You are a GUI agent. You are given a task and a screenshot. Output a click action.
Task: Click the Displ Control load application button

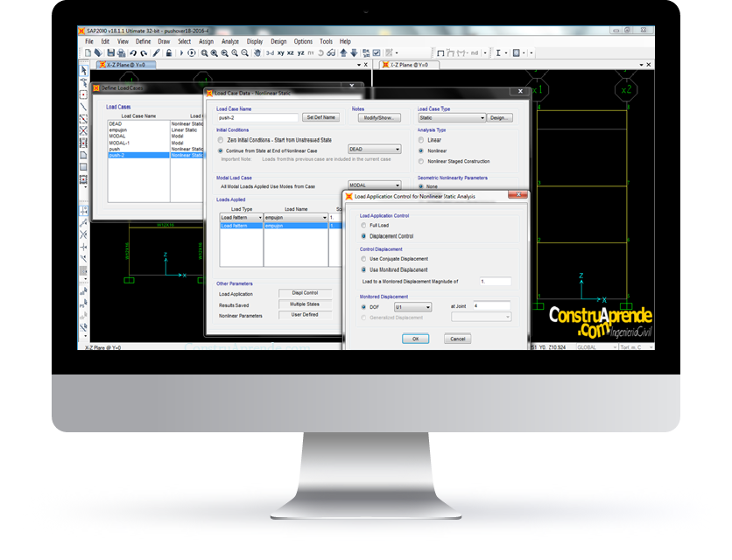tap(305, 293)
